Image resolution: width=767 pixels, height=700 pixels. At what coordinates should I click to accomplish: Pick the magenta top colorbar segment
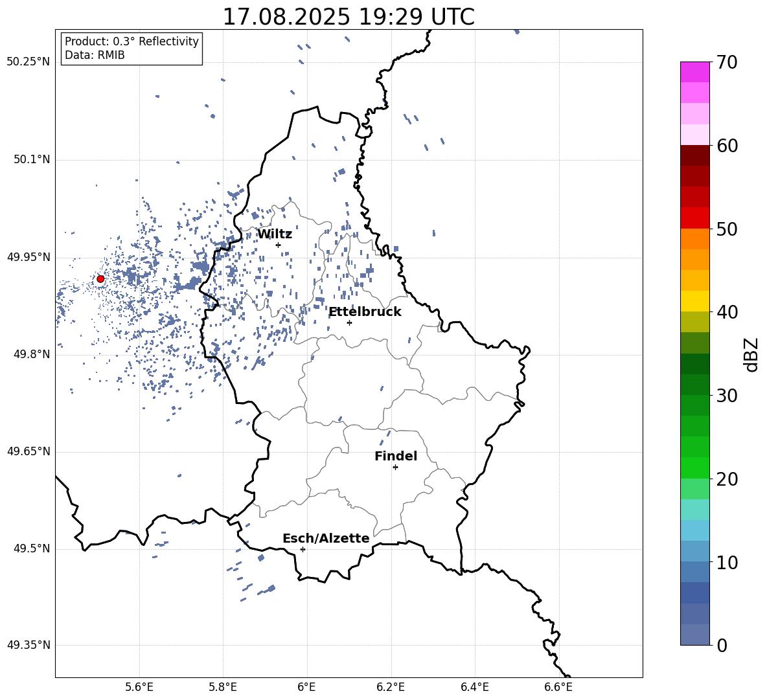pos(694,73)
